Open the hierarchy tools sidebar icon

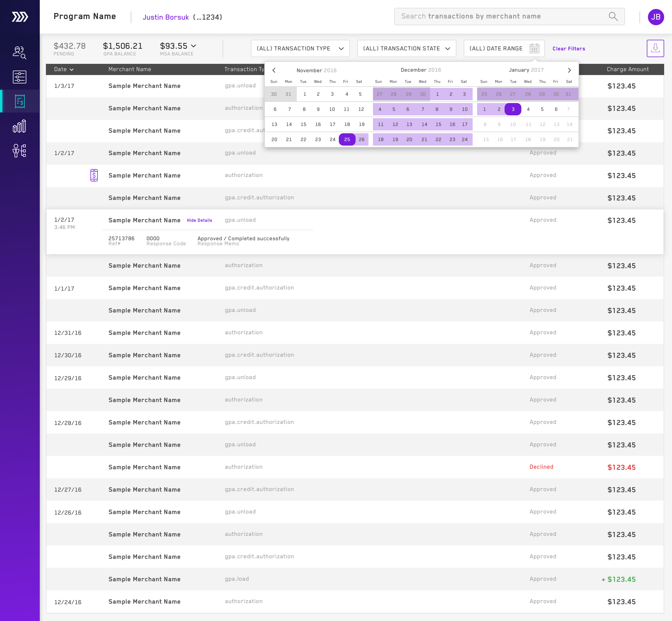tap(20, 151)
